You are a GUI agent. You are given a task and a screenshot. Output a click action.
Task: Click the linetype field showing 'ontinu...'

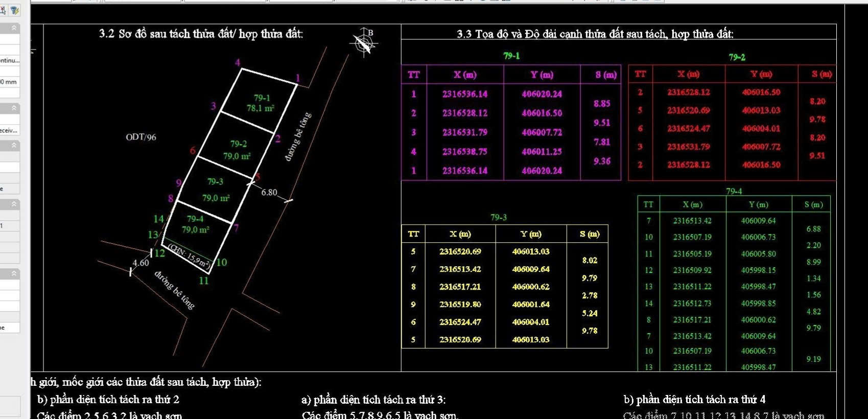10,60
